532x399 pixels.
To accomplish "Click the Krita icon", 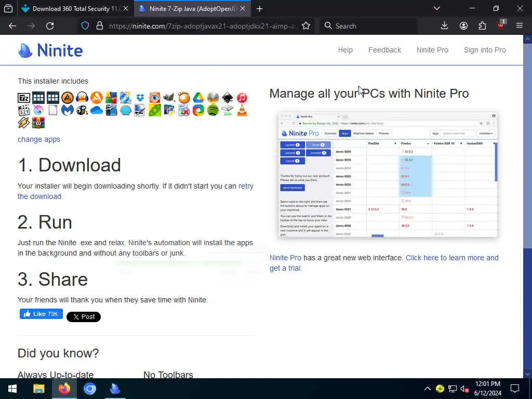I will pyautogui.click(x=38, y=110).
